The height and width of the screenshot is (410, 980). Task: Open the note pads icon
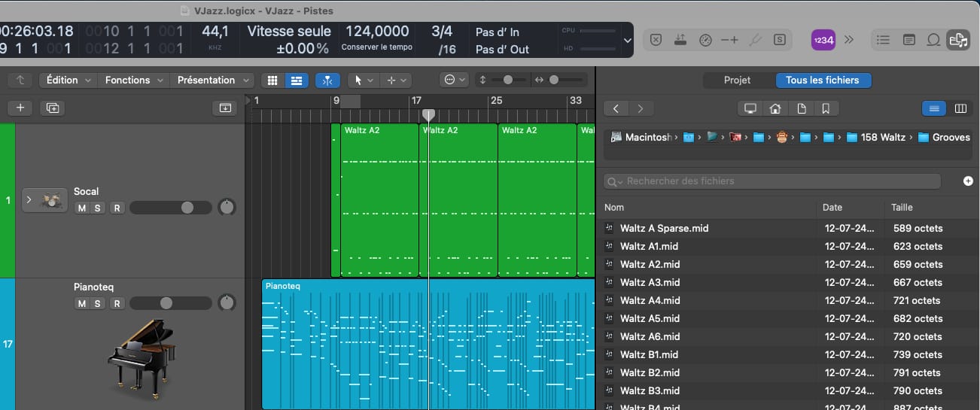[x=908, y=40]
